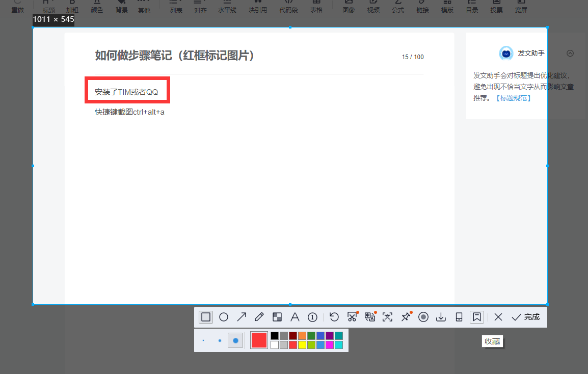Insert a 公式 formula
Screen dimensions: 588x374
coord(398,7)
